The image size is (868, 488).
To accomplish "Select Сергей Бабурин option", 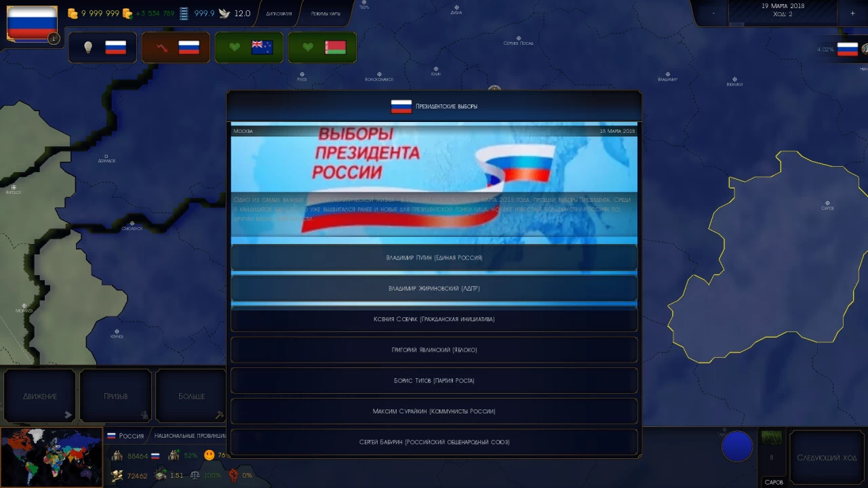I will point(434,442).
